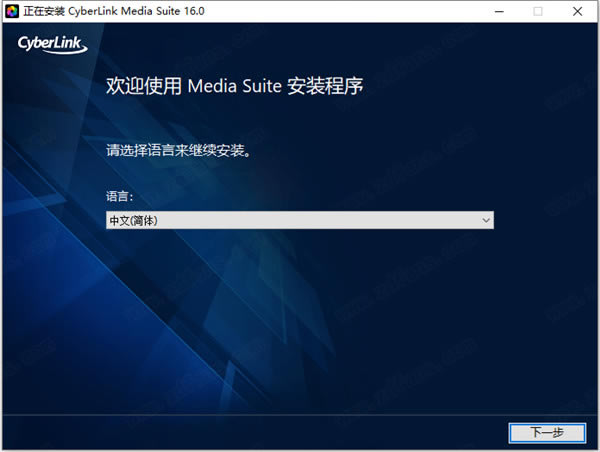Click the 下一步 button
Image resolution: width=600 pixels, height=452 pixels.
click(546, 432)
